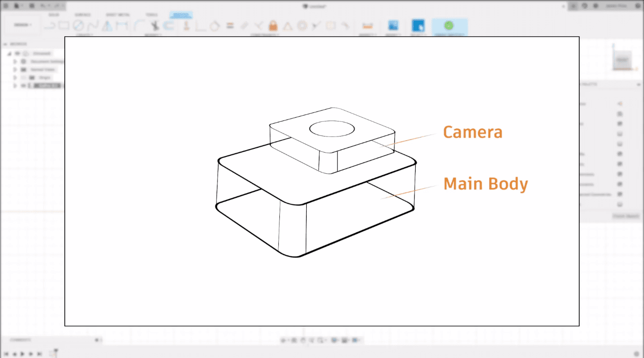
Task: Expand the Origin folder in browser
Action: 15,77
